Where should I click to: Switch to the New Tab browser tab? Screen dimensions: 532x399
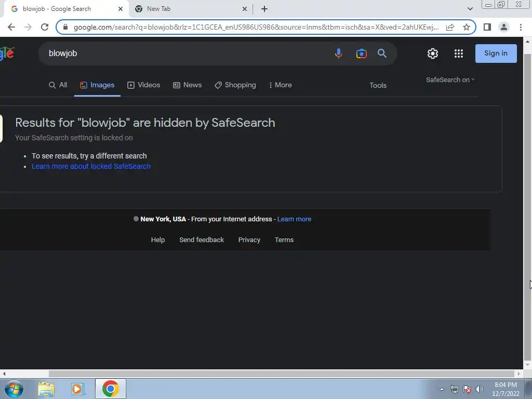[191, 9]
